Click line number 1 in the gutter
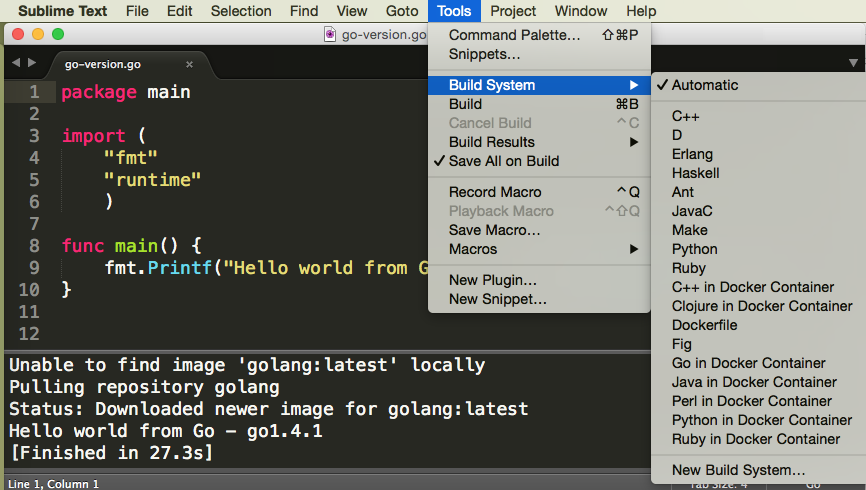Screen dimensions: 866x490 point(34,92)
